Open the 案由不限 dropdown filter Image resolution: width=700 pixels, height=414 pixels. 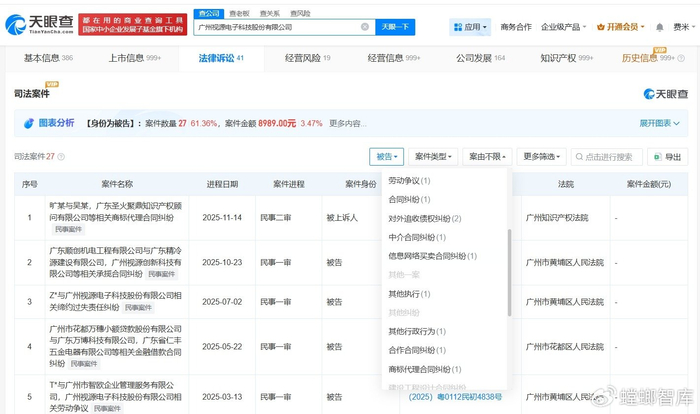tap(489, 157)
